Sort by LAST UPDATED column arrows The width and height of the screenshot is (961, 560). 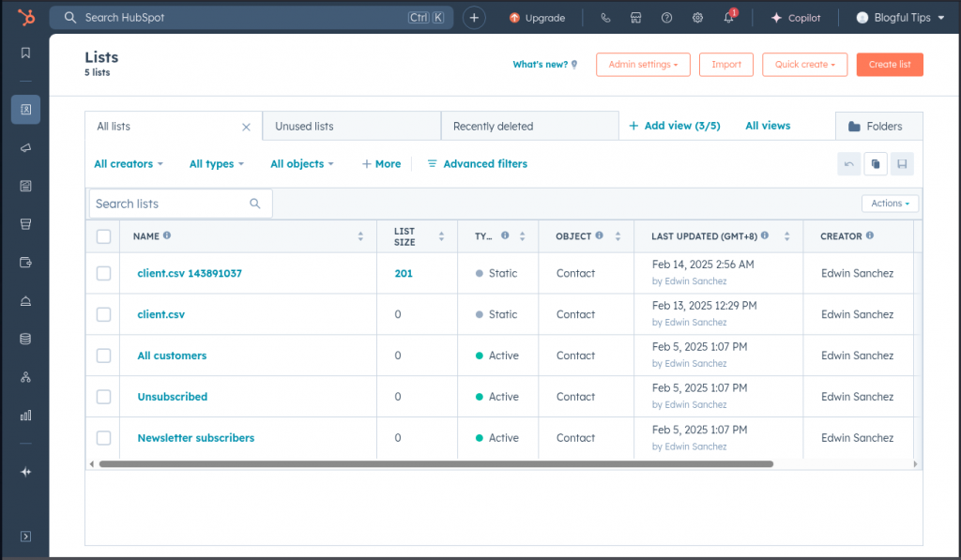[787, 236]
